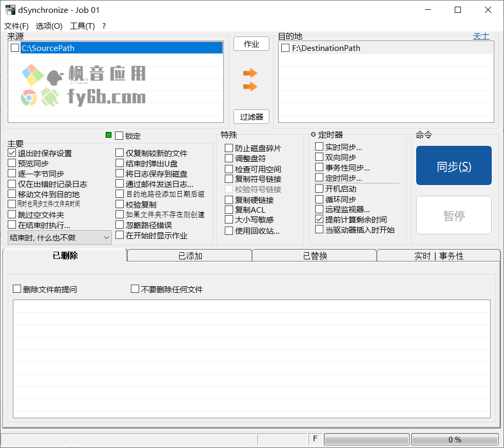Open the 文件(F) menu
504x448 pixels.
click(x=16, y=26)
